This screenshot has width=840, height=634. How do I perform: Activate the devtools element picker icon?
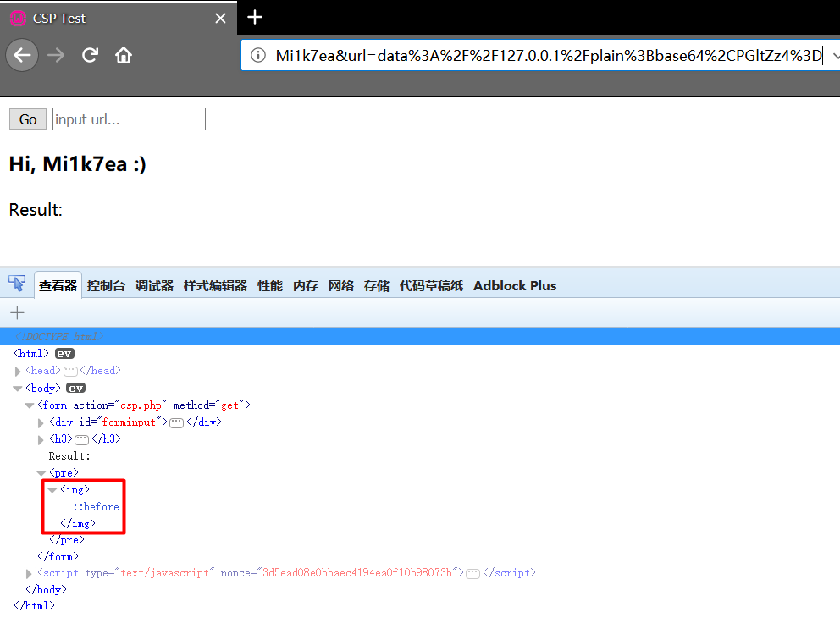17,284
